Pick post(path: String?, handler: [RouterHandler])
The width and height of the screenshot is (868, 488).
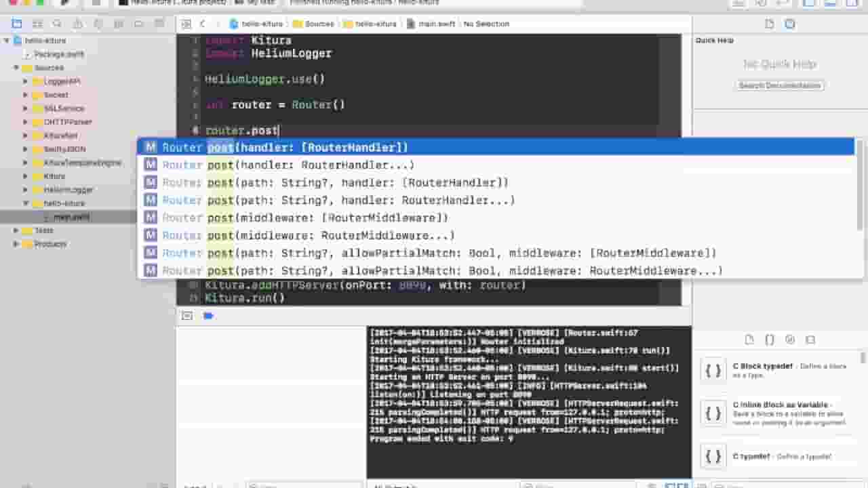pos(496,182)
